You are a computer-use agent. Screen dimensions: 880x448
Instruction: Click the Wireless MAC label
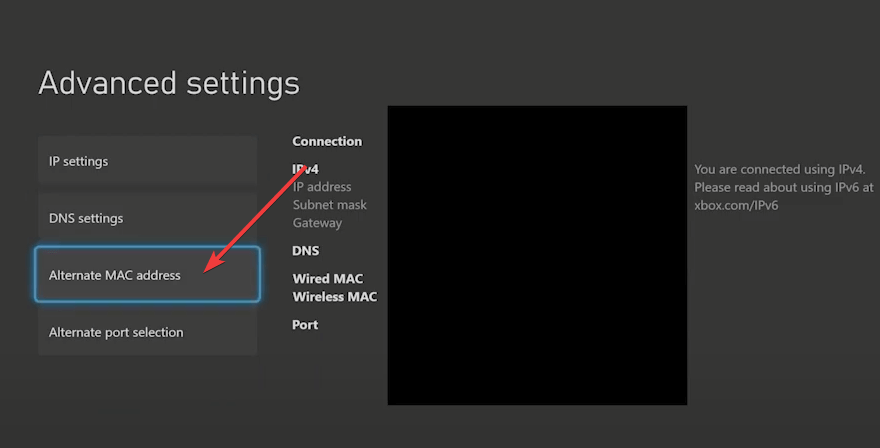click(x=334, y=296)
